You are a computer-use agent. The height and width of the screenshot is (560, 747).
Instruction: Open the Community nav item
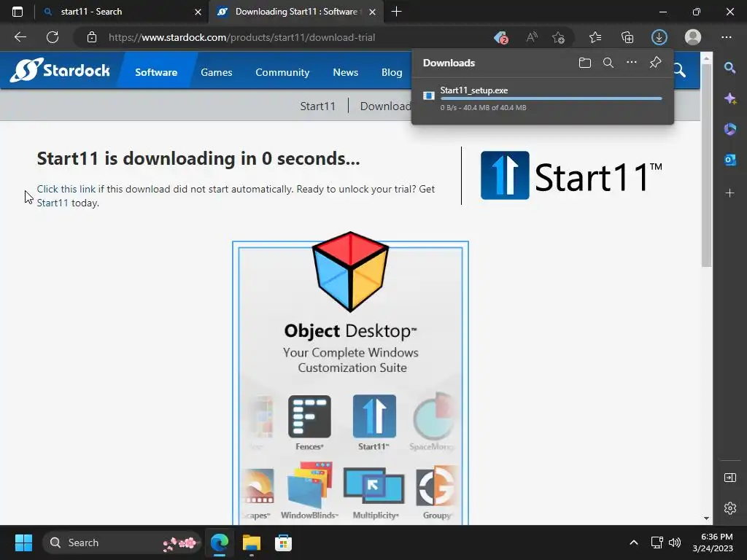click(x=282, y=72)
